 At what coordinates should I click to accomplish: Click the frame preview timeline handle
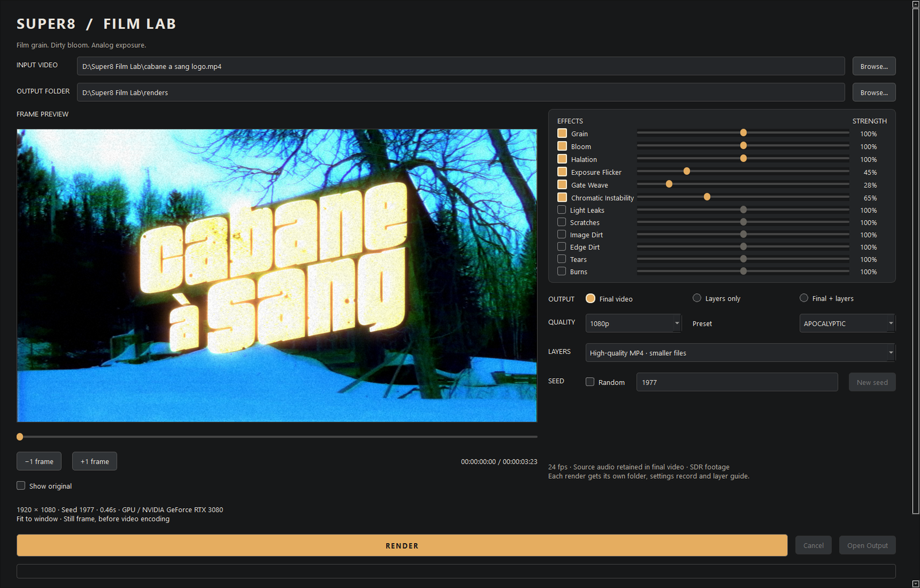[x=20, y=437]
